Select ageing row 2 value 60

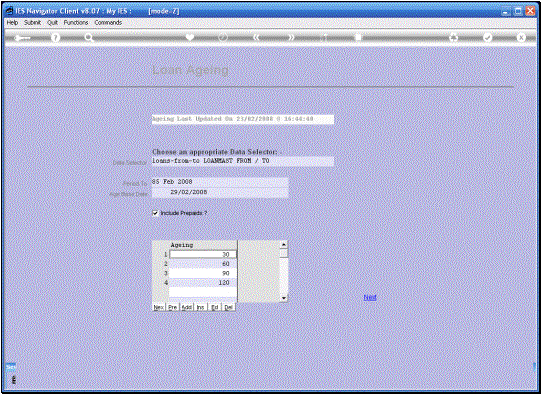click(x=203, y=264)
